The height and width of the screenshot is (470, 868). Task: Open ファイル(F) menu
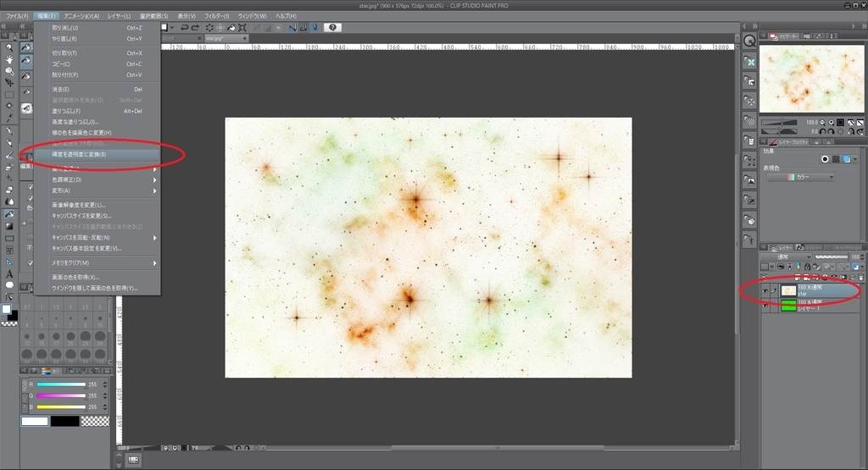pyautogui.click(x=17, y=16)
